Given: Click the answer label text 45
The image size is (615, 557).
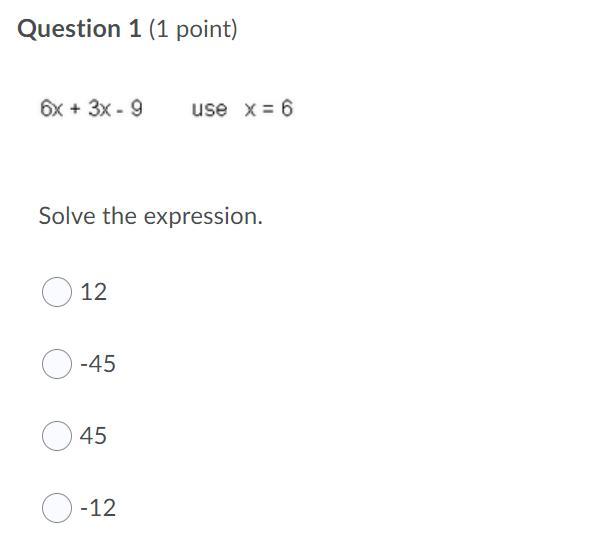Looking at the screenshot, I should pos(93,436).
